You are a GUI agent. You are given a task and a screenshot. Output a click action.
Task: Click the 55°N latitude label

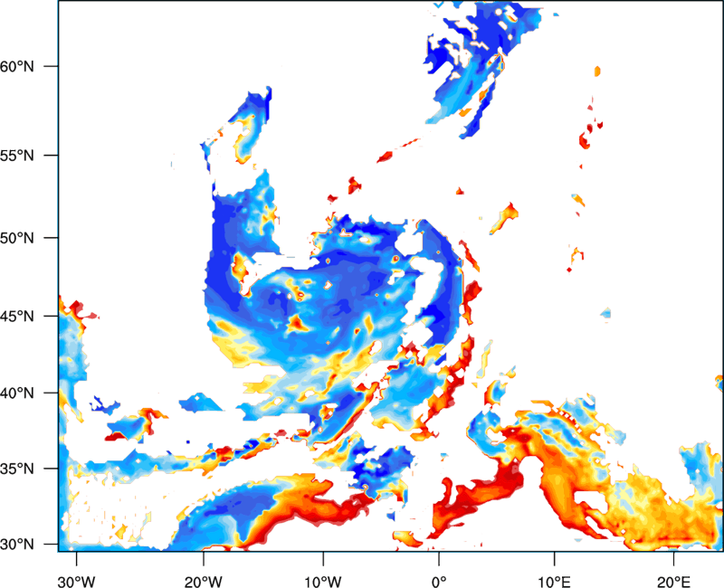pyautogui.click(x=17, y=156)
